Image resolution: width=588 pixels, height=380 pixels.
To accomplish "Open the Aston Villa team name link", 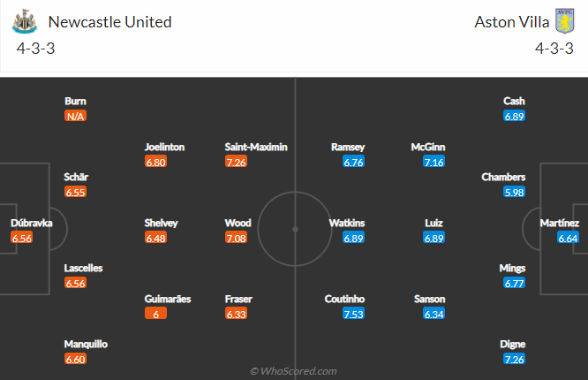I will click(512, 22).
